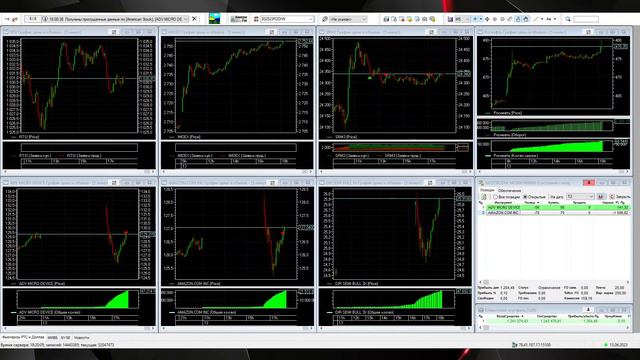This screenshot has width=640, height=360.
Task: Toggle the padlock icon in the chart toolbar
Action: [518, 19]
